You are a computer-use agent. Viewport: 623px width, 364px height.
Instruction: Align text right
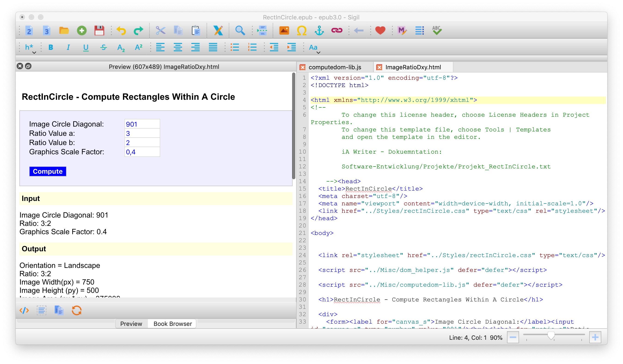[195, 47]
